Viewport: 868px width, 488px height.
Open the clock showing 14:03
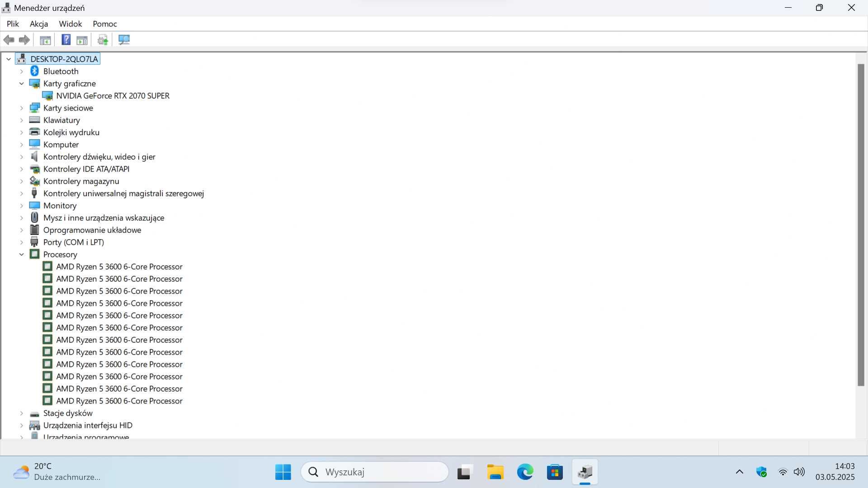point(835,472)
